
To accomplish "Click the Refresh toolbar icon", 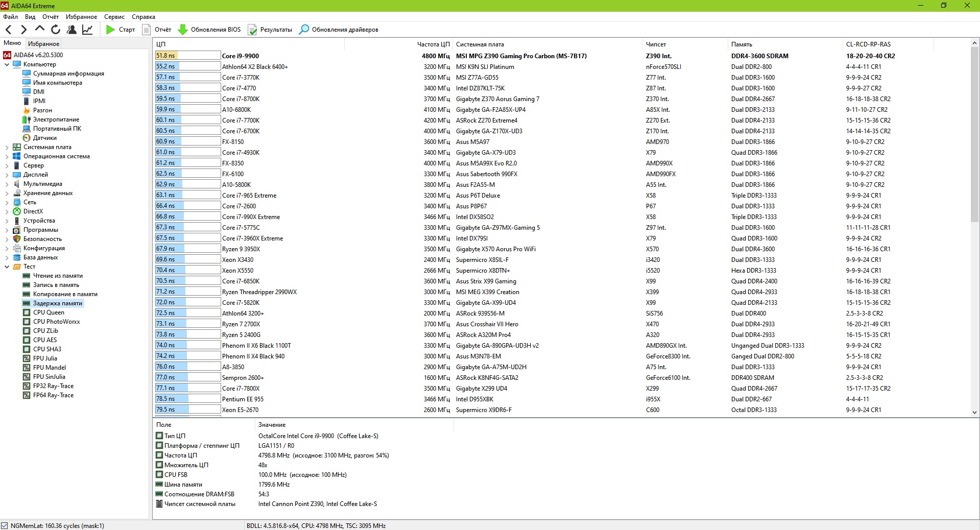I will pos(56,30).
